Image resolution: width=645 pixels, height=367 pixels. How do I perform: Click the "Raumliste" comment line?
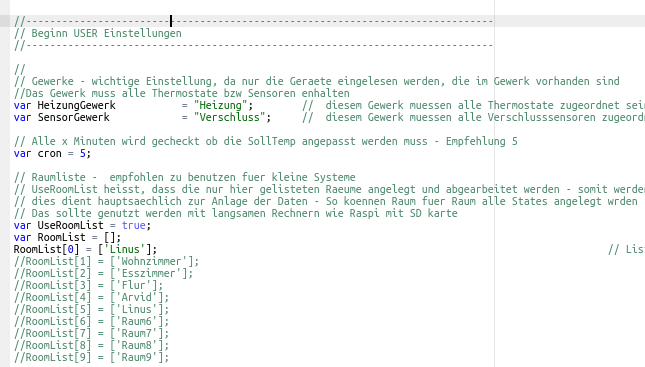(x=184, y=177)
